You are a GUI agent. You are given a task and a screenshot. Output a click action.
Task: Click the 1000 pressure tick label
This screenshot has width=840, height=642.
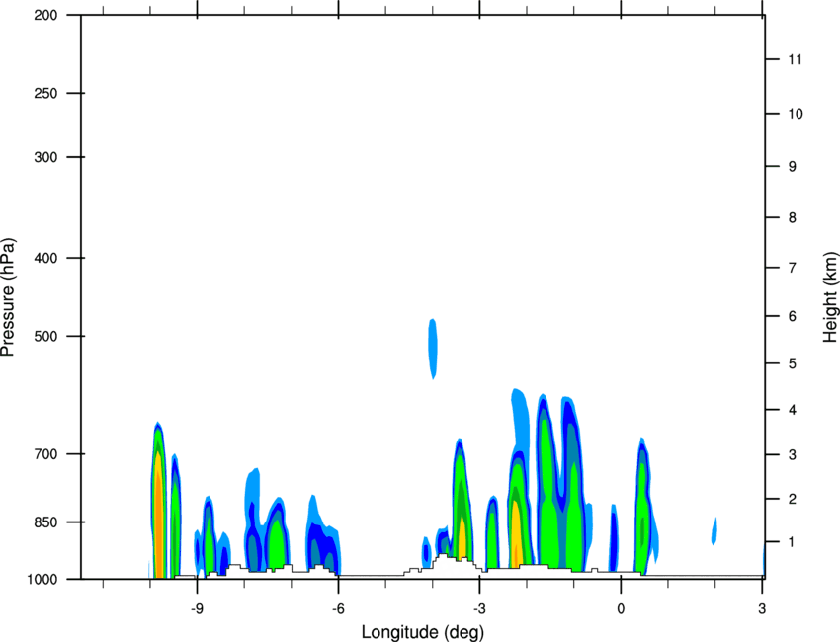tap(42, 580)
